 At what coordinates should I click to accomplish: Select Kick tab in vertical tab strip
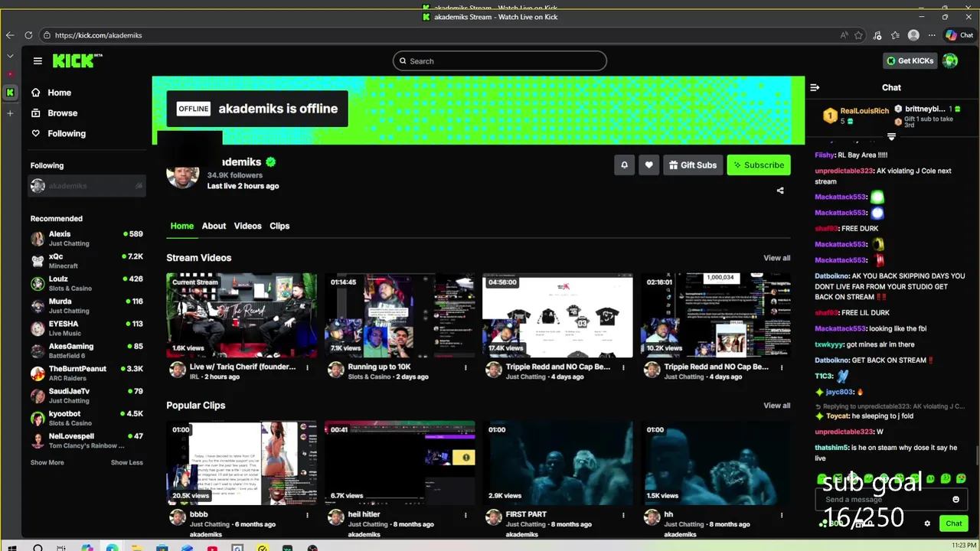[x=10, y=93]
